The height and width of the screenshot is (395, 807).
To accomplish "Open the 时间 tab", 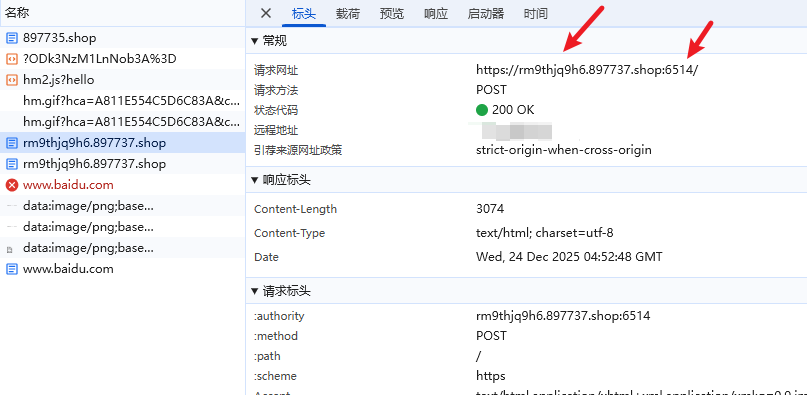I will (536, 14).
